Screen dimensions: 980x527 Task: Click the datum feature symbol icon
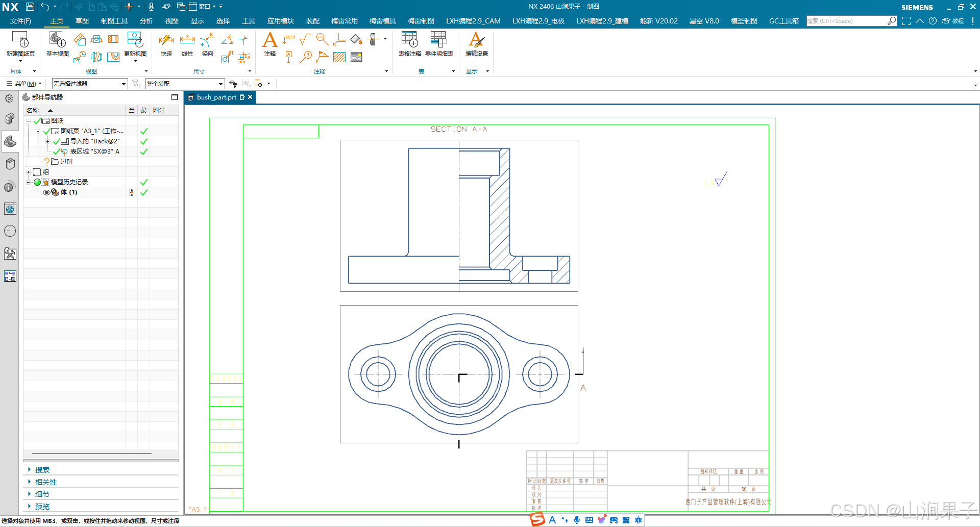point(288,57)
